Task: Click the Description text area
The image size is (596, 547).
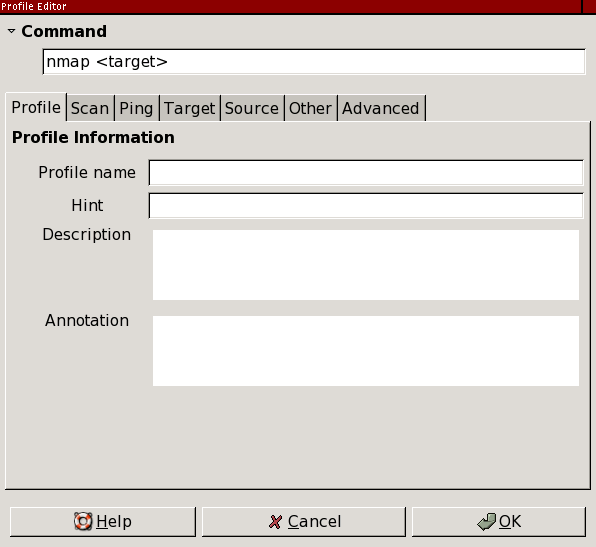Action: 366,265
